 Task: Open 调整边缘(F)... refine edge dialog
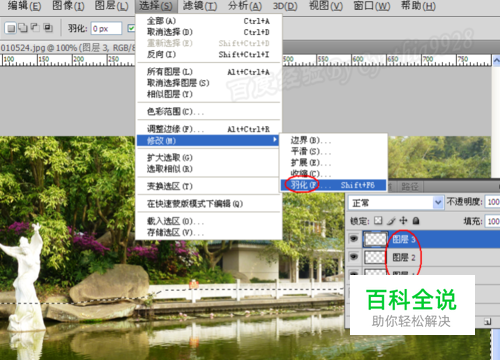click(x=209, y=129)
